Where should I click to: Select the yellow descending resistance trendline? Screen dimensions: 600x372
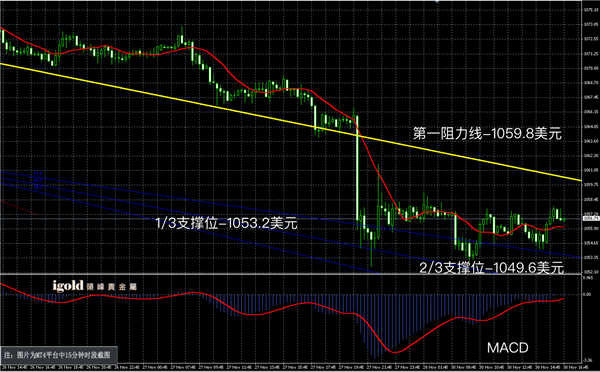(291, 122)
